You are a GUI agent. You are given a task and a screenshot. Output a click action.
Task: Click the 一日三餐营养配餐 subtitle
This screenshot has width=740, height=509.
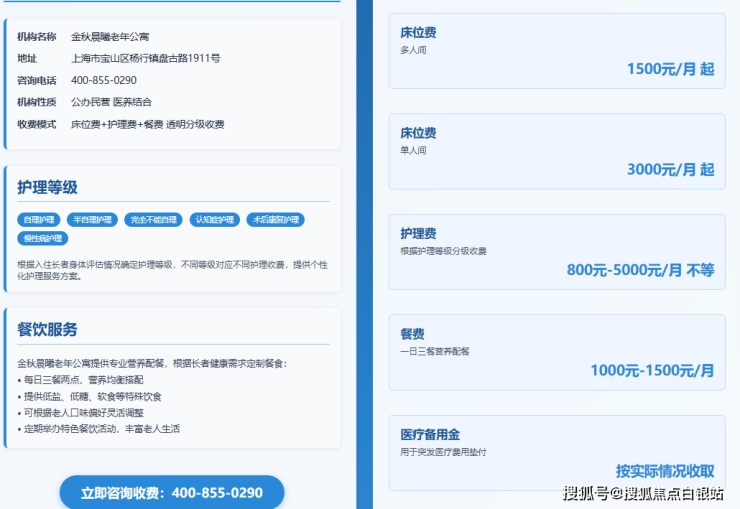(435, 351)
